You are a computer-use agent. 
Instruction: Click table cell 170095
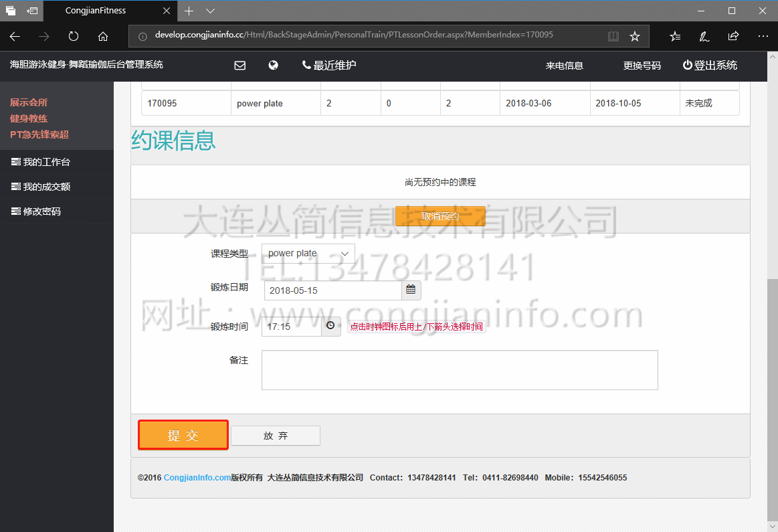[186, 103]
